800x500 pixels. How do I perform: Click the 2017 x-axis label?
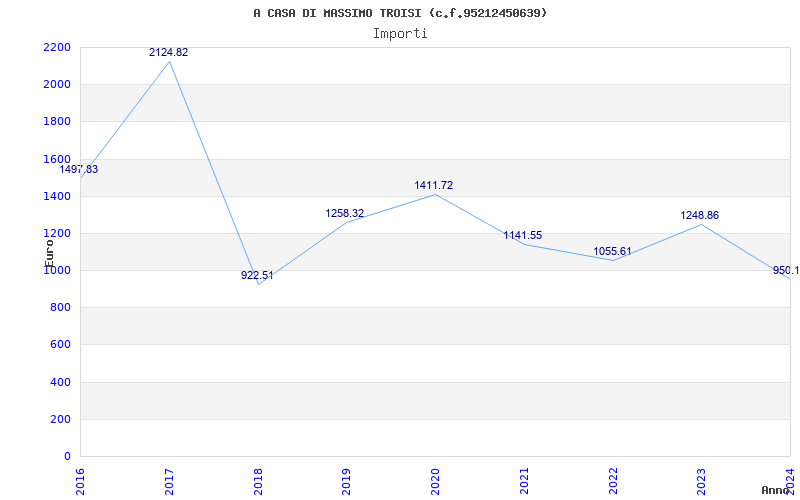169,481
